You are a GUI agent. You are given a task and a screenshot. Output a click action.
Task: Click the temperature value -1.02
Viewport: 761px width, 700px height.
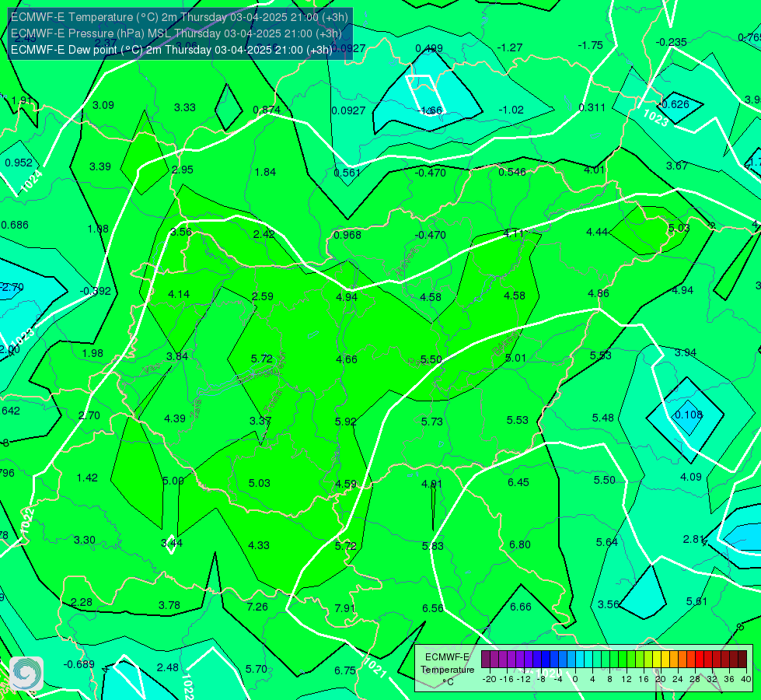511,110
